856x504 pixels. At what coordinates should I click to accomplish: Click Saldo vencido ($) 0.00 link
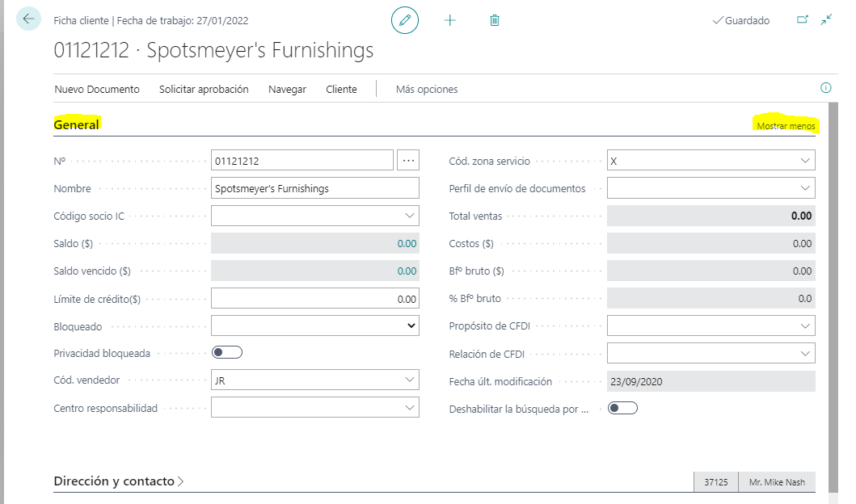coord(407,271)
